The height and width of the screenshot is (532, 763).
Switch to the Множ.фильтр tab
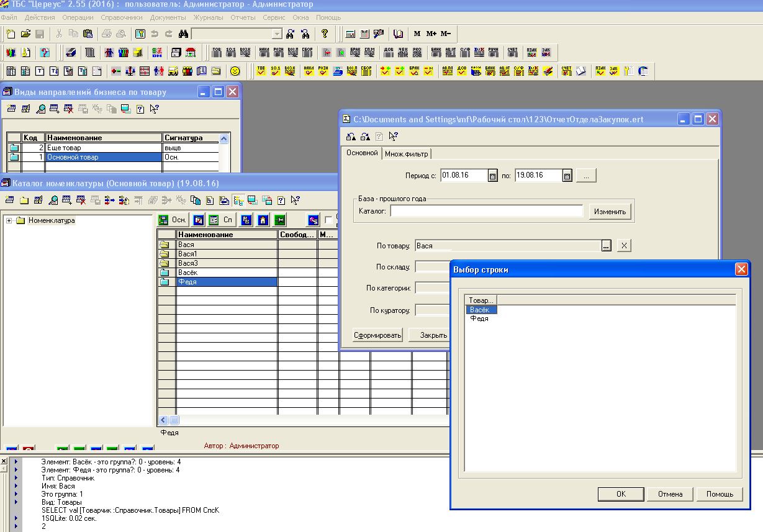click(x=407, y=154)
